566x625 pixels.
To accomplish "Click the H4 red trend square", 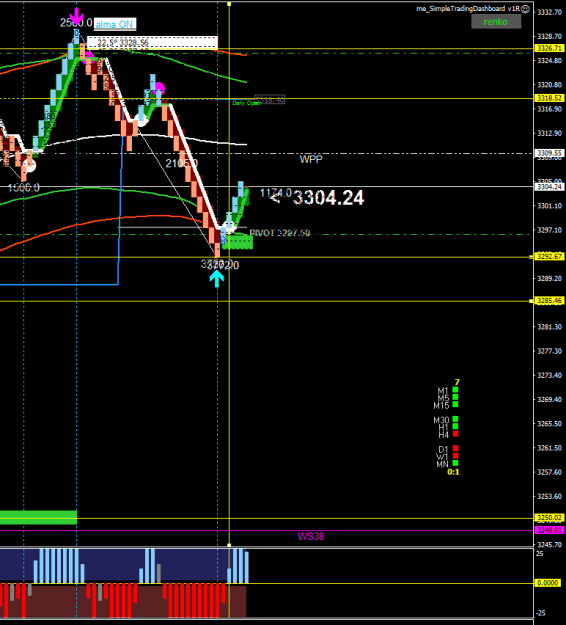I will click(x=455, y=433).
